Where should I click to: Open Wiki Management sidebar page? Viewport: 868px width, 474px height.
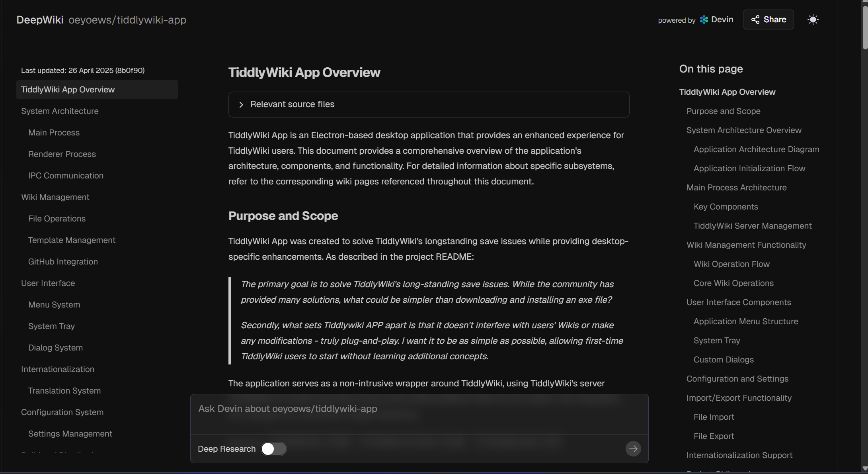[x=55, y=197]
